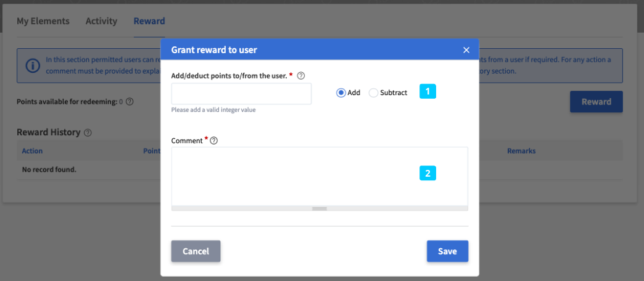Click the numbered badge 2 marker
644x281 pixels.
(x=427, y=173)
